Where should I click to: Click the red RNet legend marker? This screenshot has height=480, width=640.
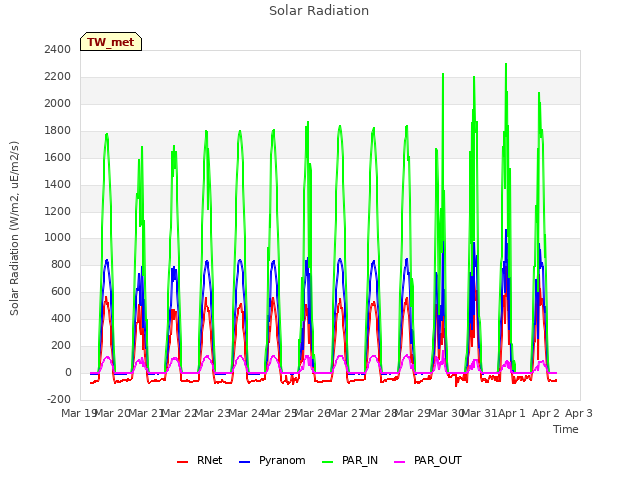point(182,462)
